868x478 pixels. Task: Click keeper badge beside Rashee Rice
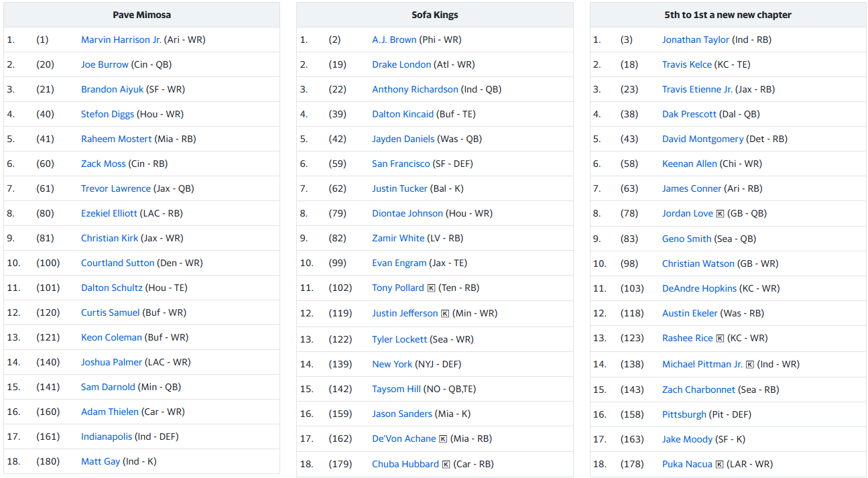(720, 339)
